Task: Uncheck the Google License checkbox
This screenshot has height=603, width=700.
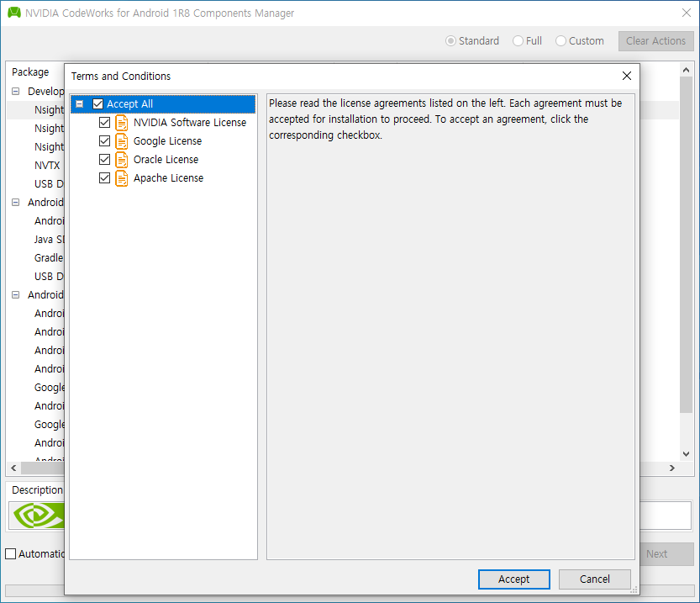Action: tap(104, 141)
